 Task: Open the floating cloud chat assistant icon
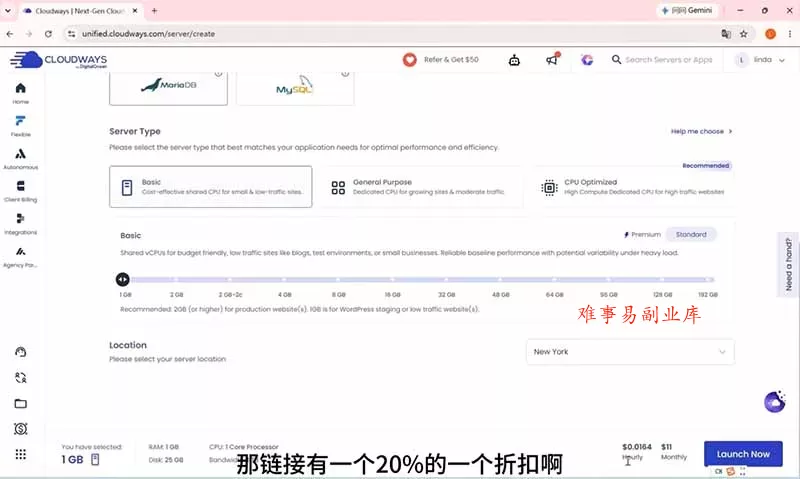coord(774,402)
